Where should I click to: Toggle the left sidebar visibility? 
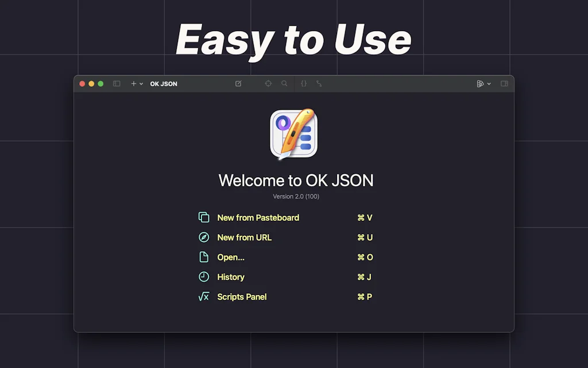click(117, 83)
